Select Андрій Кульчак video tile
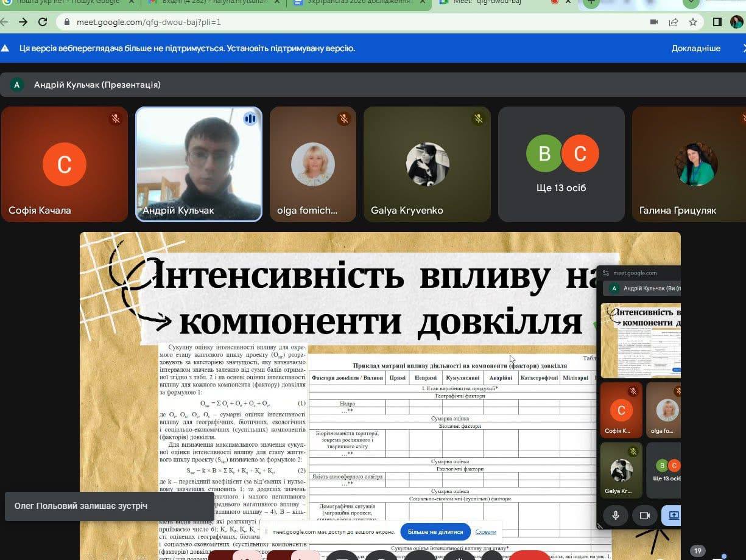 199,164
